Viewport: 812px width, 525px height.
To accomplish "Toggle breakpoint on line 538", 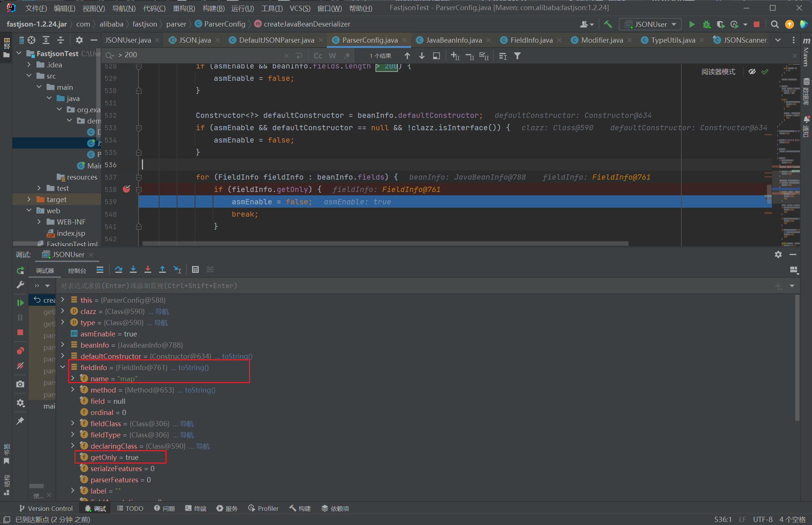I will 127,189.
